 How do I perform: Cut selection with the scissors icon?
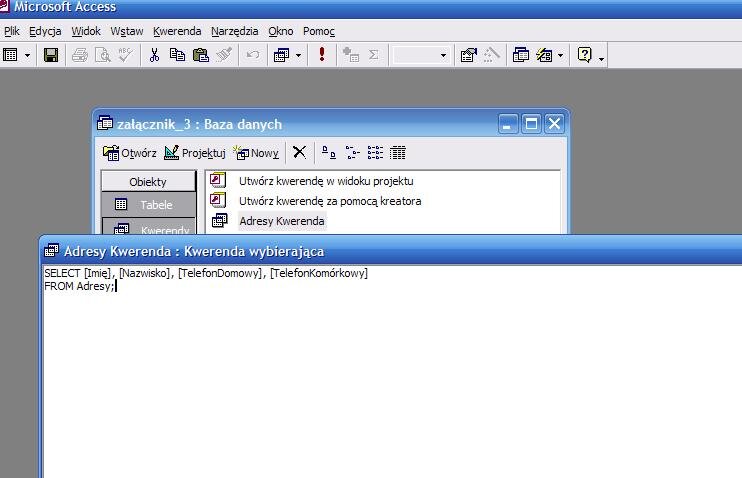(x=154, y=55)
